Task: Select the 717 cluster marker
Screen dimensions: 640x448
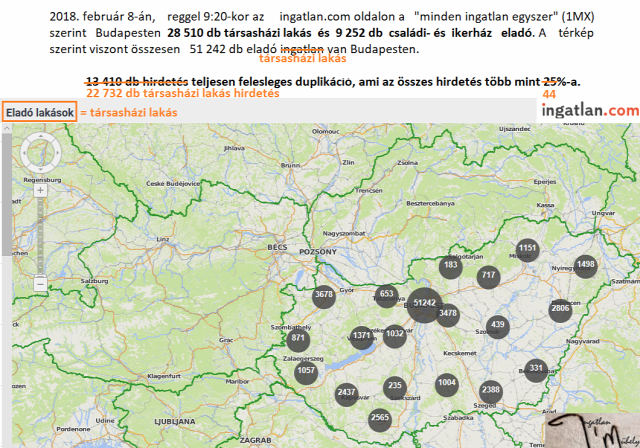Action: click(x=489, y=277)
